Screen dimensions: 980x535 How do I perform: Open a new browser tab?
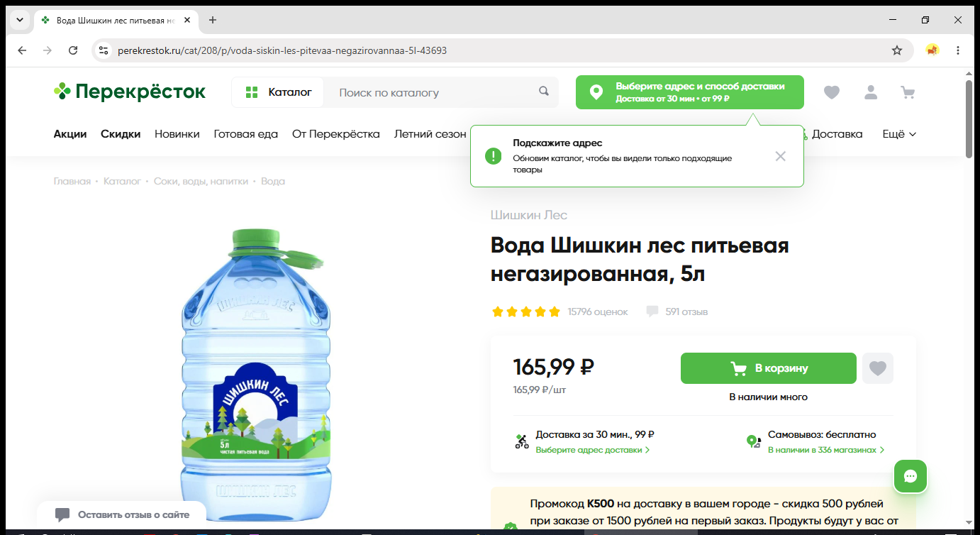pos(213,20)
